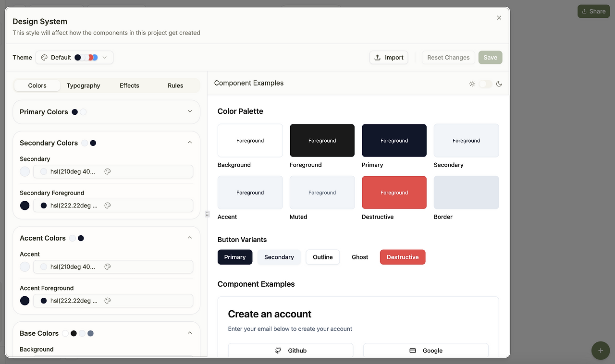Open palette picker for Accent color
The width and height of the screenshot is (615, 364).
pos(108,267)
